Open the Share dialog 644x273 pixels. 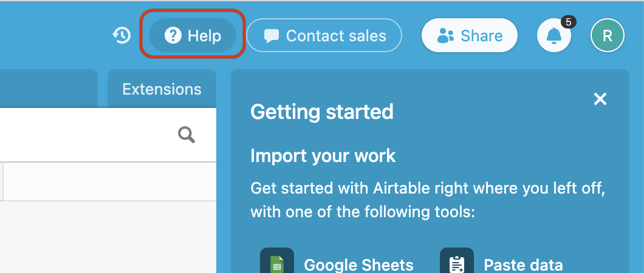point(470,36)
